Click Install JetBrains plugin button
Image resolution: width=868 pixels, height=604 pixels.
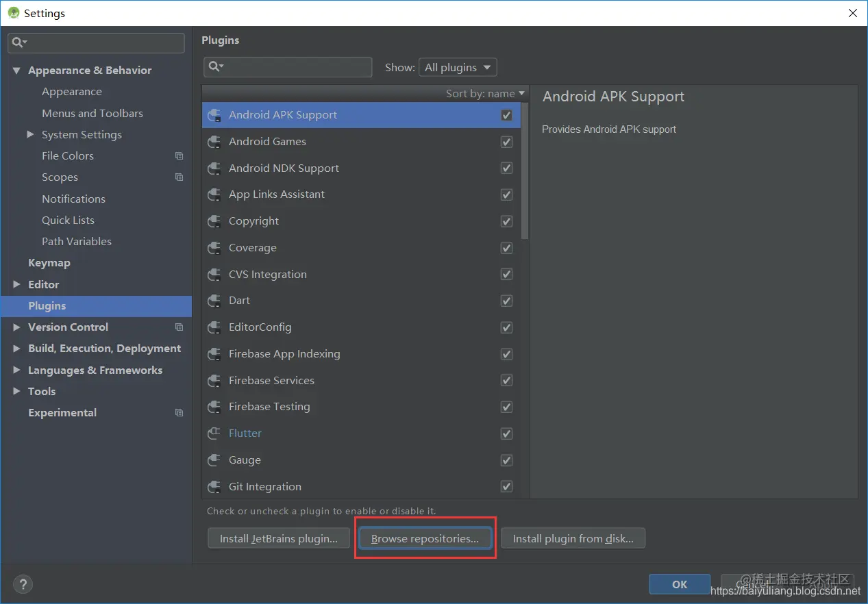[x=279, y=539]
